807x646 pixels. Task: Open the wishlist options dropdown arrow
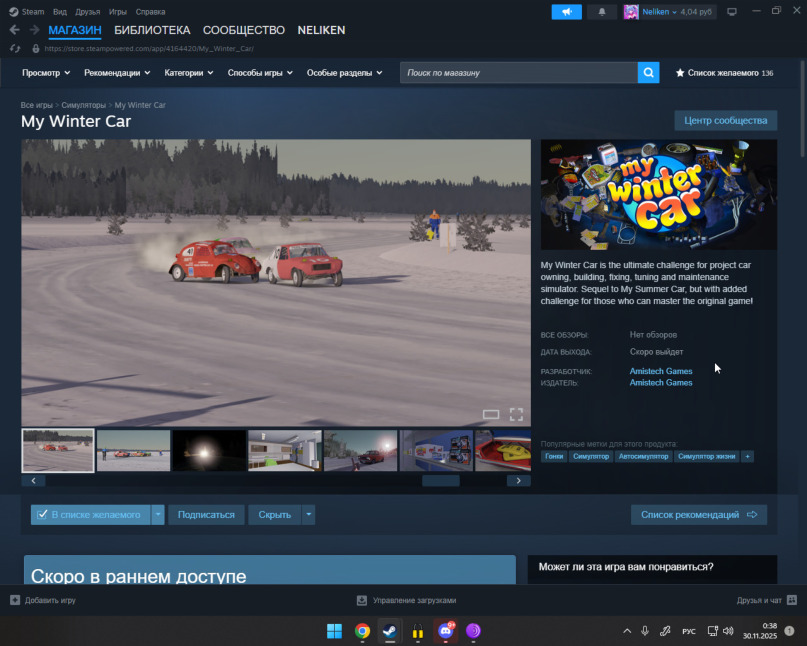click(158, 514)
